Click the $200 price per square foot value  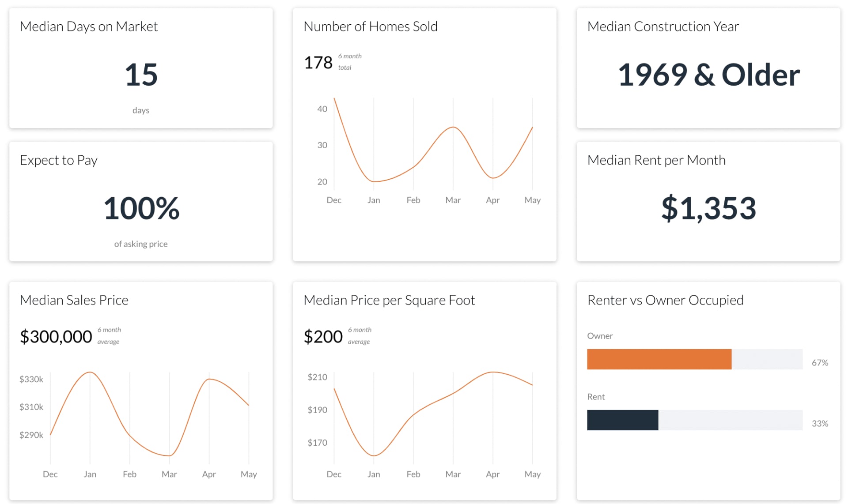(x=323, y=337)
